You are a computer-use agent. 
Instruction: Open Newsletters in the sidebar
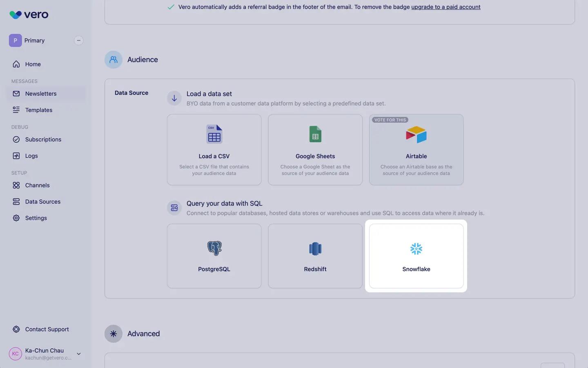41,94
